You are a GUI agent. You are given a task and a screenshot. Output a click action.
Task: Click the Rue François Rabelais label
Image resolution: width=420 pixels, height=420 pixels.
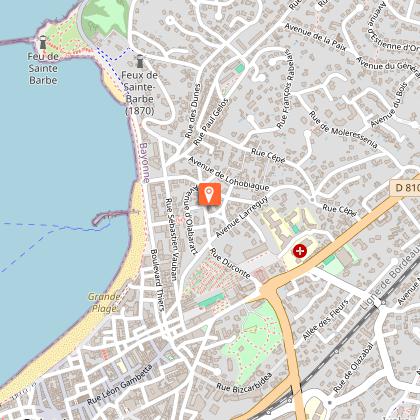coord(286,89)
